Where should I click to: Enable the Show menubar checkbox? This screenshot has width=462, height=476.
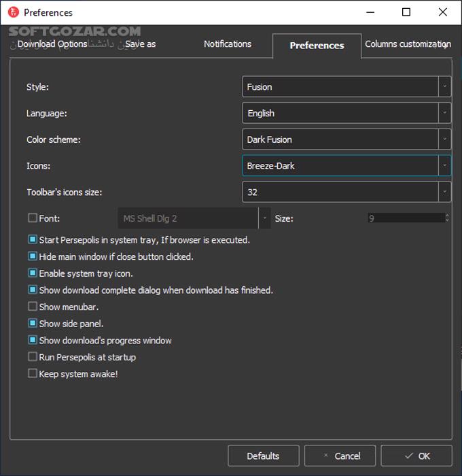[x=33, y=307]
